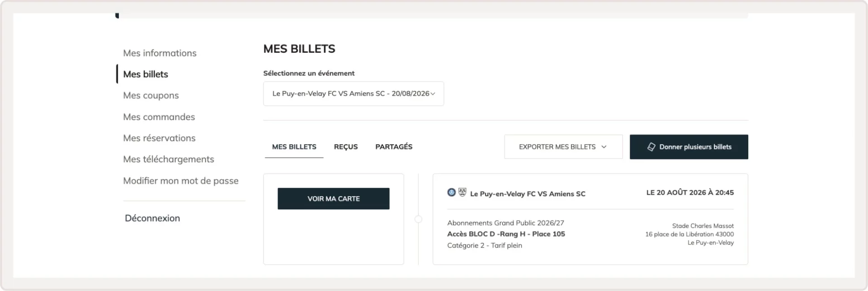Open Mes informations in the sidebar
This screenshot has height=291, width=868.
tap(160, 53)
